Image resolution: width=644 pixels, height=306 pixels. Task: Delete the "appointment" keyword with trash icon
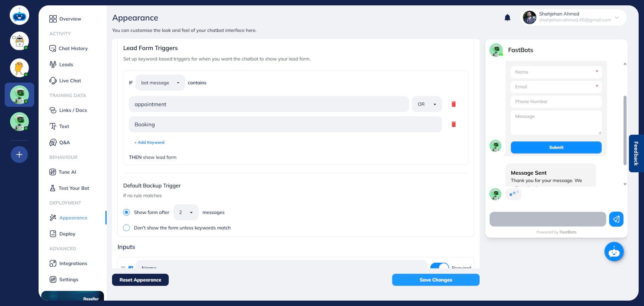pyautogui.click(x=453, y=104)
